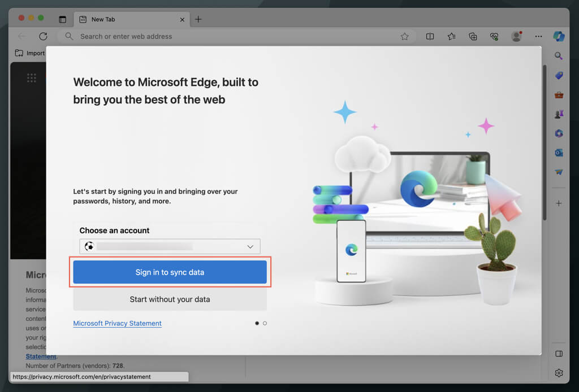
Task: Open Browser essentials heart icon
Action: tap(494, 37)
